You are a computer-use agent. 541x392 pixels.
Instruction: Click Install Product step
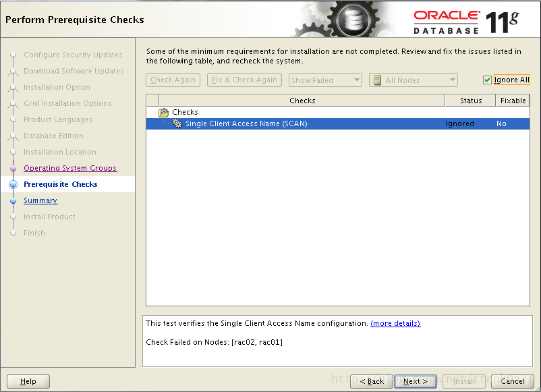(x=49, y=217)
